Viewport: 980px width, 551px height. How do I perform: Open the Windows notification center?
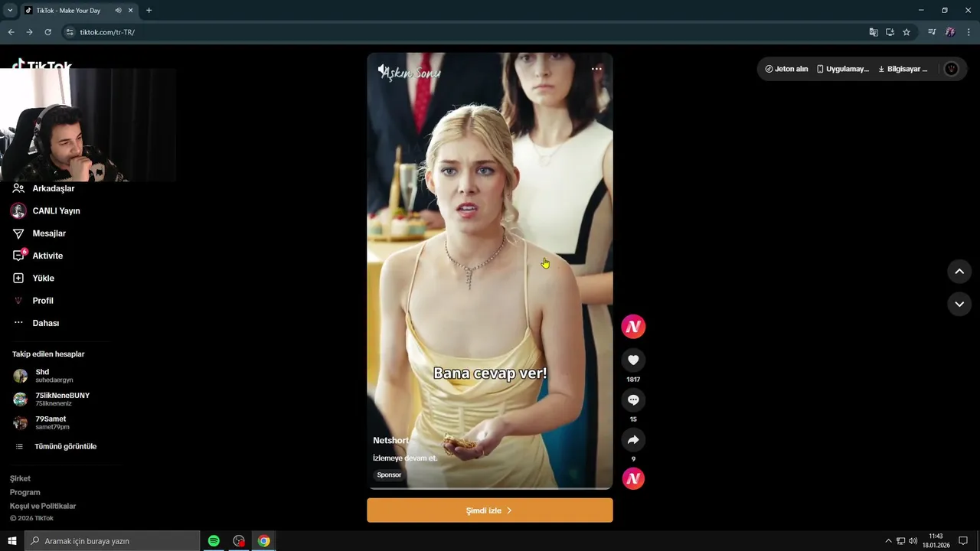(963, 541)
